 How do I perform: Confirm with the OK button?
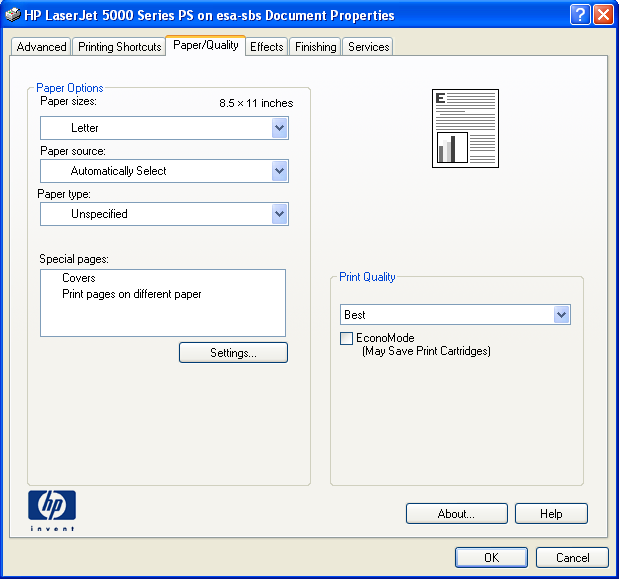(491, 557)
